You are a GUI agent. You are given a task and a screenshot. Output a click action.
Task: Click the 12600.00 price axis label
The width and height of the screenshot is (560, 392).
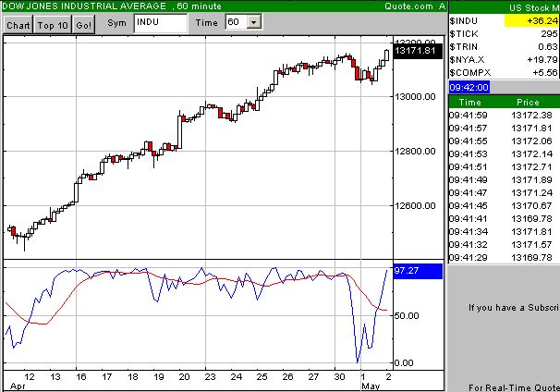coord(415,205)
